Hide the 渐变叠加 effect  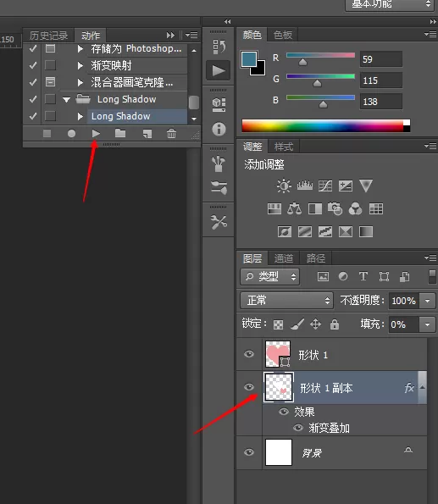pyautogui.click(x=298, y=428)
